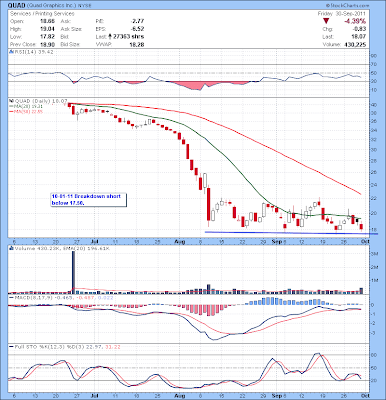Screen dimensions: 386x400
Task: Click the up arrow beside 27363 shrs
Action: (110, 36)
